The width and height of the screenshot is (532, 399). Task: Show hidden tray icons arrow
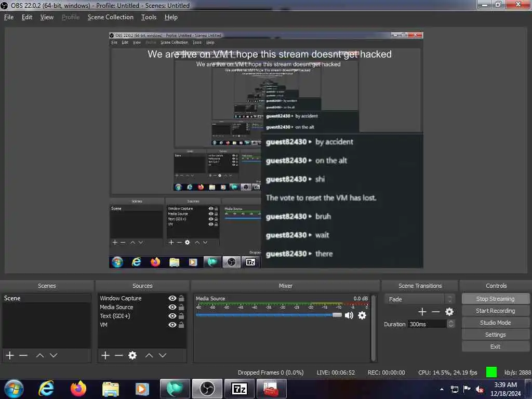pos(442,389)
